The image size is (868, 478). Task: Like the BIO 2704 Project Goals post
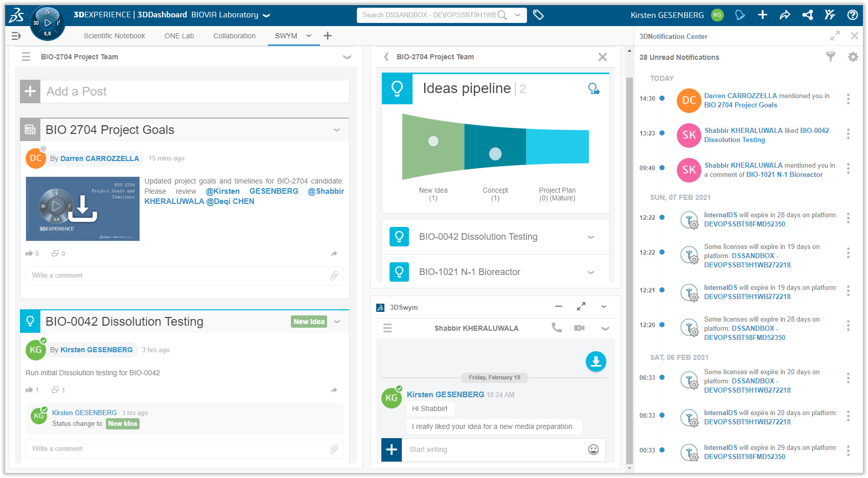[29, 254]
